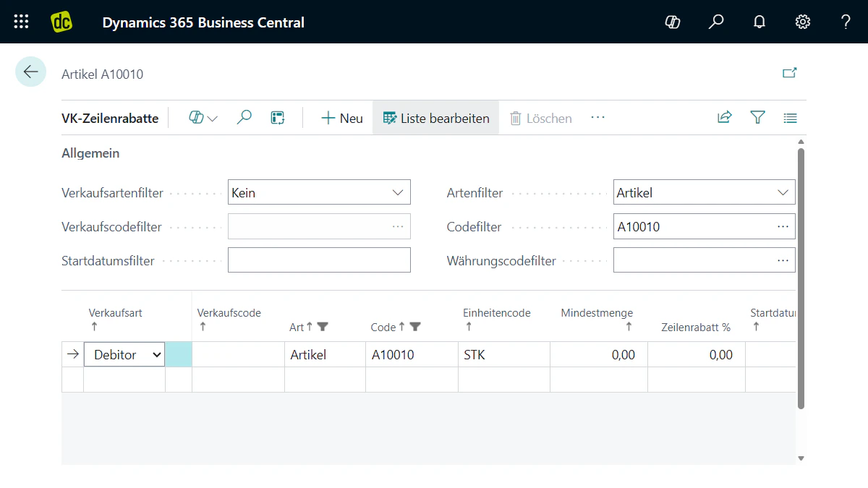Click the Allgemein section heading
Image resolution: width=868 pixels, height=488 pixels.
(x=90, y=153)
